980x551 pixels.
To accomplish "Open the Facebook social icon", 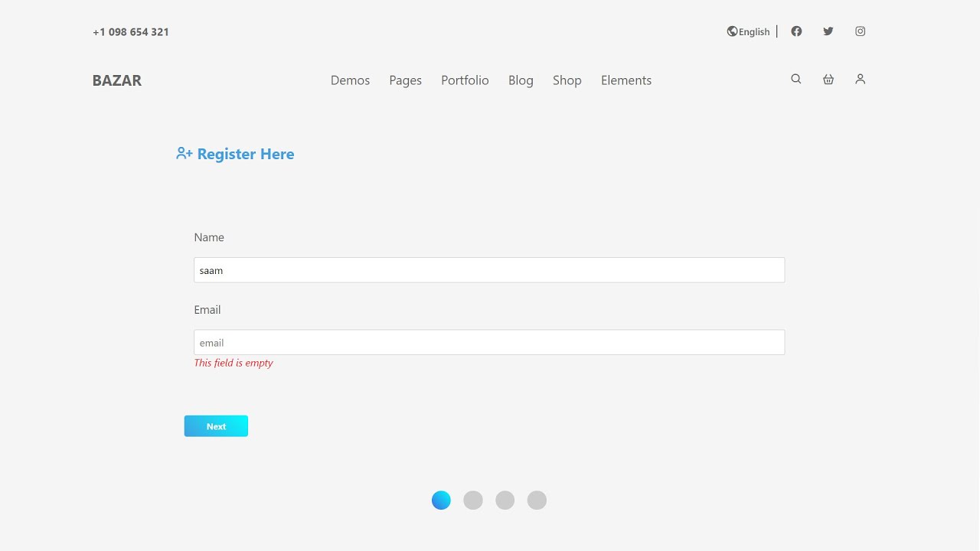I will pyautogui.click(x=796, y=31).
